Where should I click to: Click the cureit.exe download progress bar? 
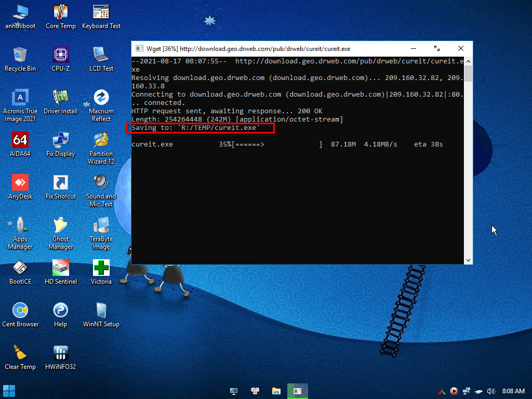pyautogui.click(x=277, y=144)
